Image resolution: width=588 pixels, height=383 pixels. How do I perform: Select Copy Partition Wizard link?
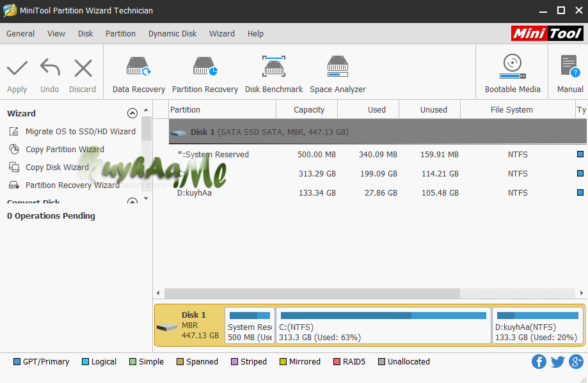click(x=65, y=149)
